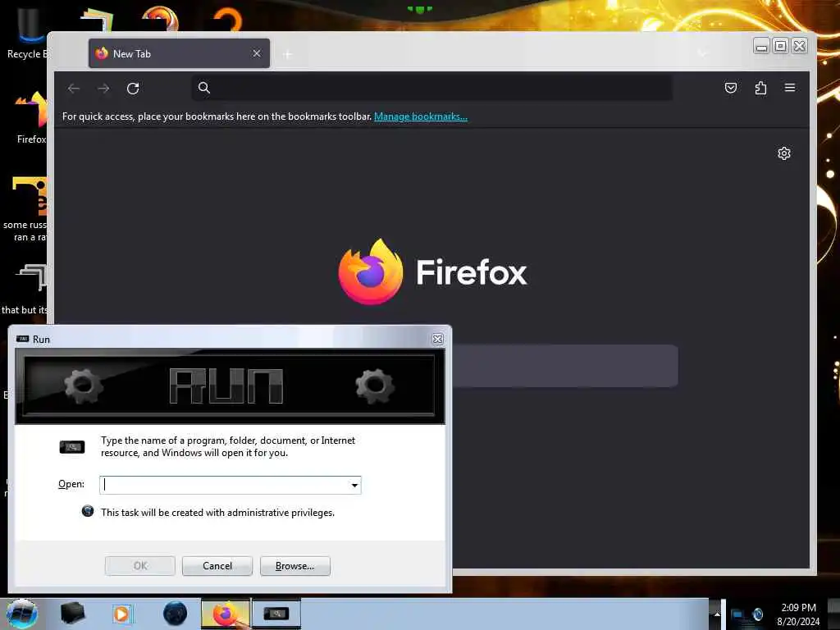Open a new tab with plus button
This screenshot has width=840, height=630.
[x=288, y=54]
